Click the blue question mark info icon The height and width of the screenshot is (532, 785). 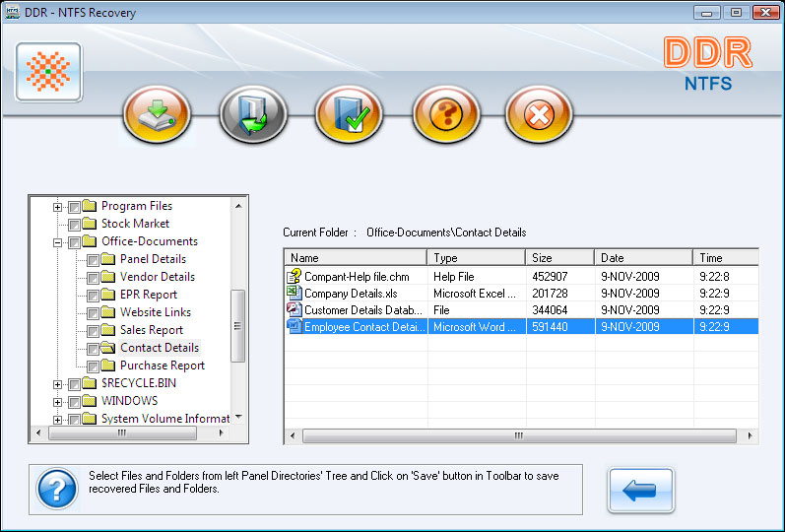pos(57,489)
